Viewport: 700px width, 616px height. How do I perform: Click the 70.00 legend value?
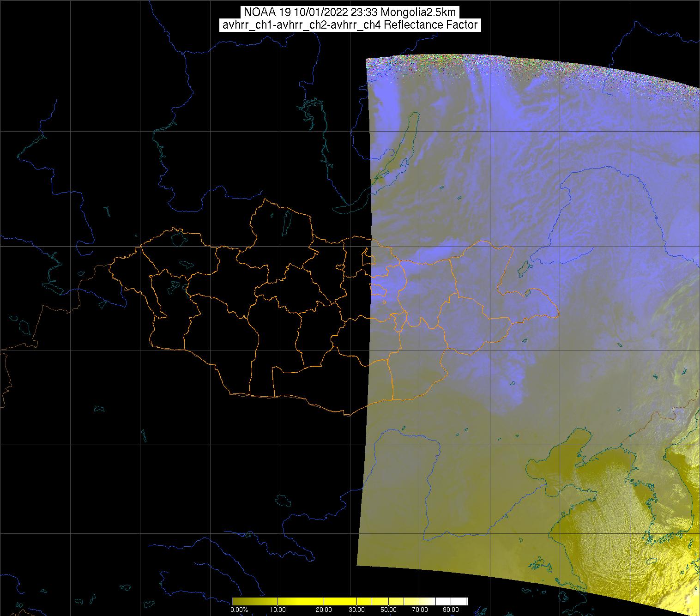[x=420, y=610]
